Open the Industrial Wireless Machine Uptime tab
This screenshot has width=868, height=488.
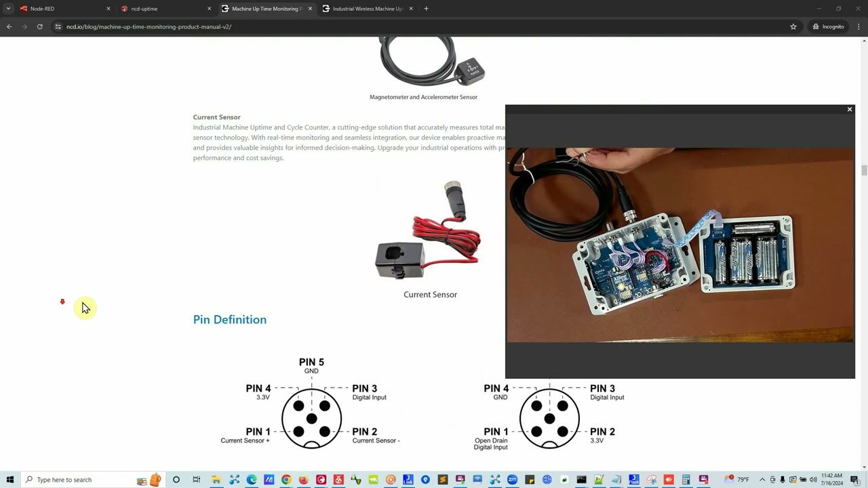click(x=368, y=9)
